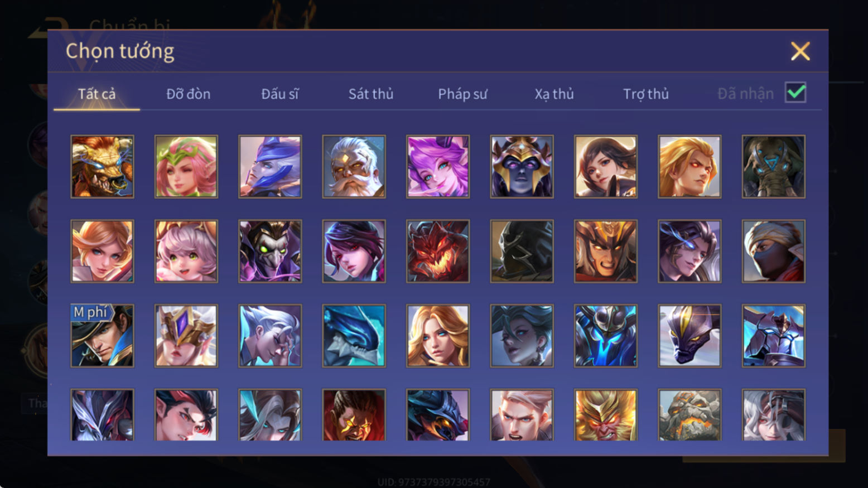Show the Pháp sư tab
Screen dimensions: 868x488
462,94
